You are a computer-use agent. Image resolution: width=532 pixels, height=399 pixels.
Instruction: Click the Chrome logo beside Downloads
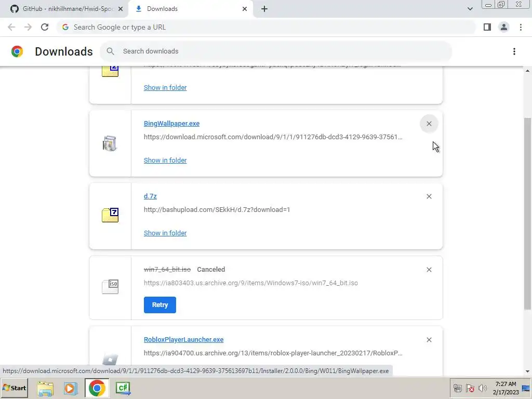17,51
